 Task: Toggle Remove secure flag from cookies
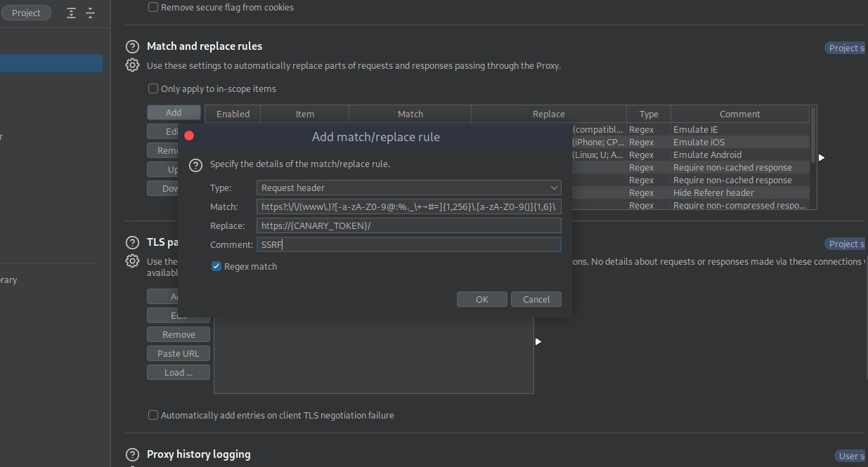153,7
